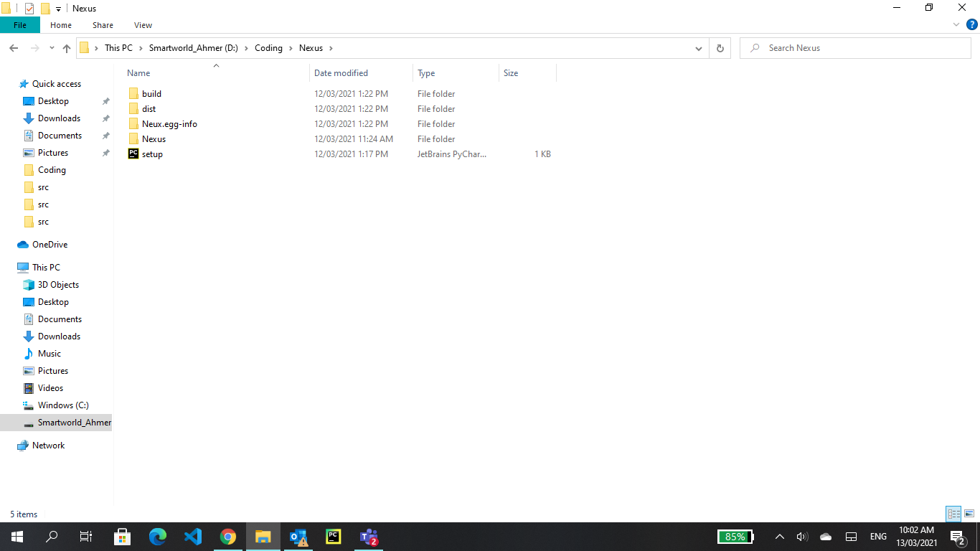This screenshot has width=980, height=551.
Task: Pin Coding folder via its Quick access entry
Action: 50,169
